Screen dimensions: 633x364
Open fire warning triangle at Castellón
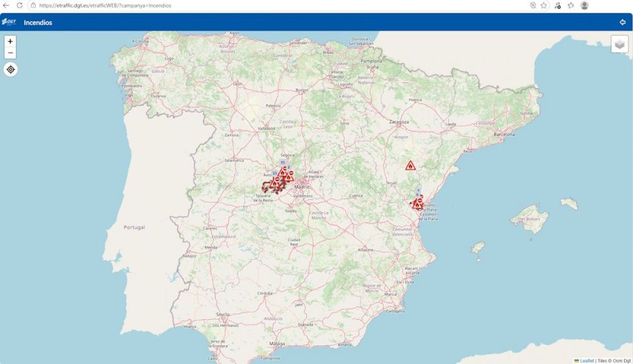click(x=417, y=205)
